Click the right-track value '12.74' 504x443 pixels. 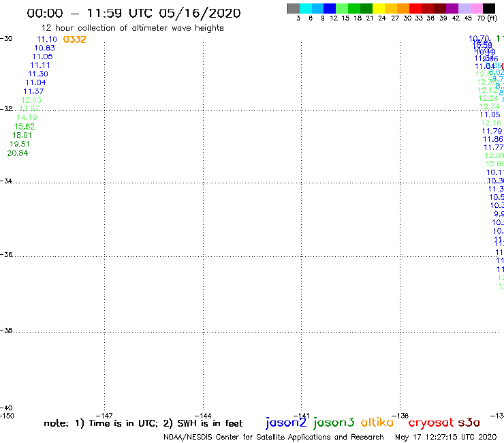point(489,106)
